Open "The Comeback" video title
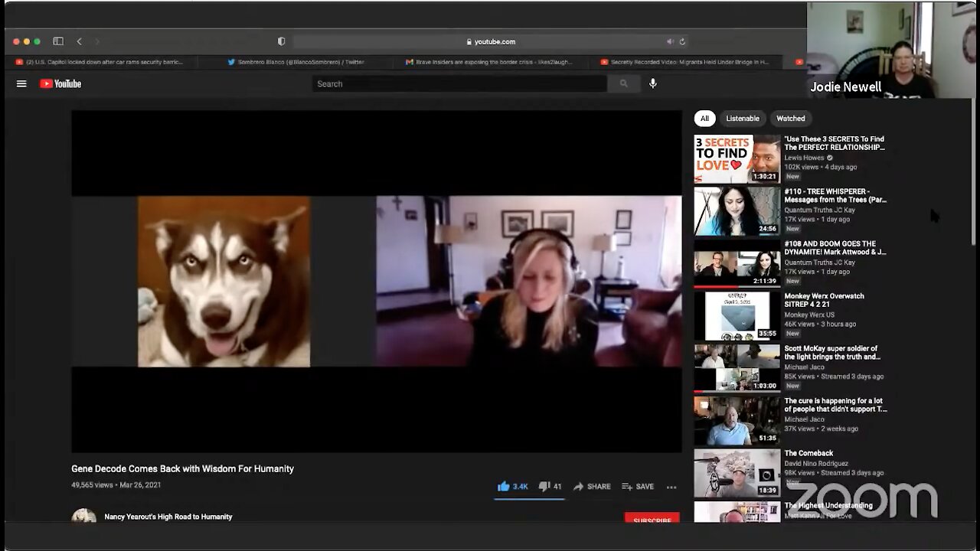 click(x=808, y=453)
